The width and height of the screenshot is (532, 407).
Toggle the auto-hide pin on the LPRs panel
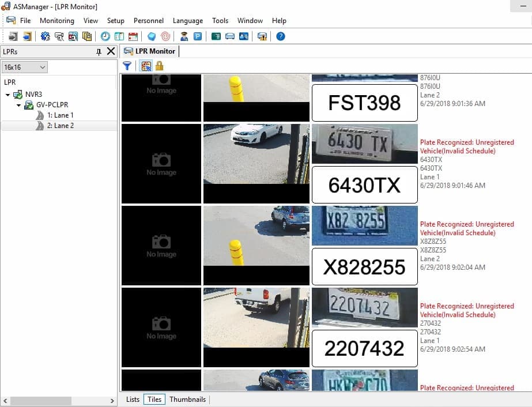(99, 51)
